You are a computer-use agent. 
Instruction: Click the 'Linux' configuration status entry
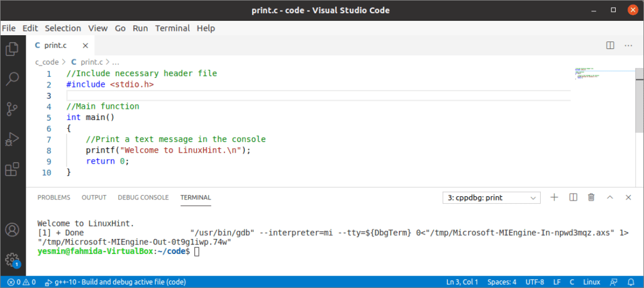[x=592, y=282]
